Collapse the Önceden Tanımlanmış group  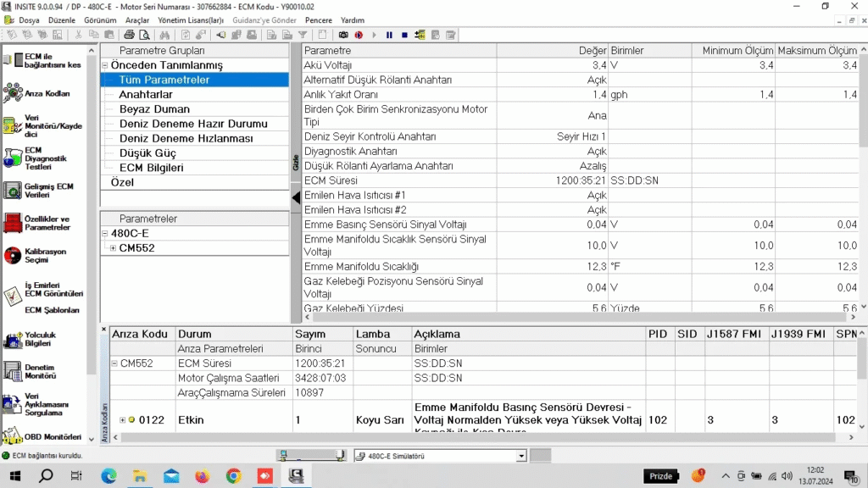tap(105, 65)
